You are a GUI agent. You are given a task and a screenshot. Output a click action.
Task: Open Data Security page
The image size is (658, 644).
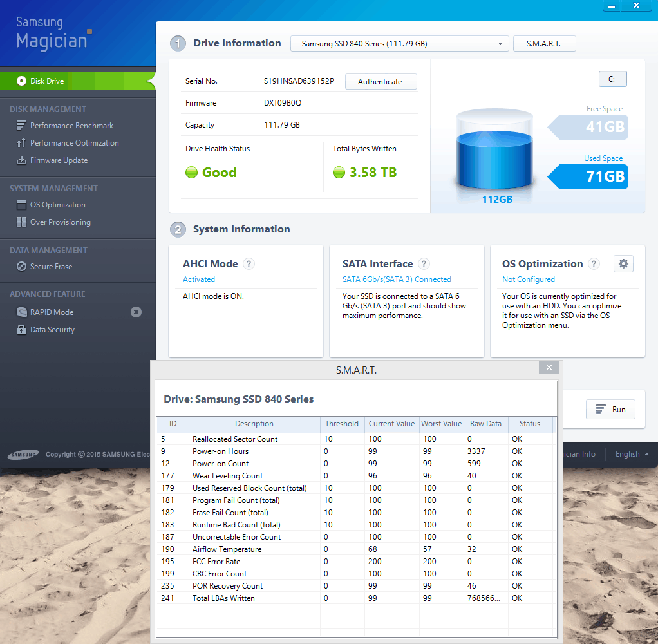(52, 330)
